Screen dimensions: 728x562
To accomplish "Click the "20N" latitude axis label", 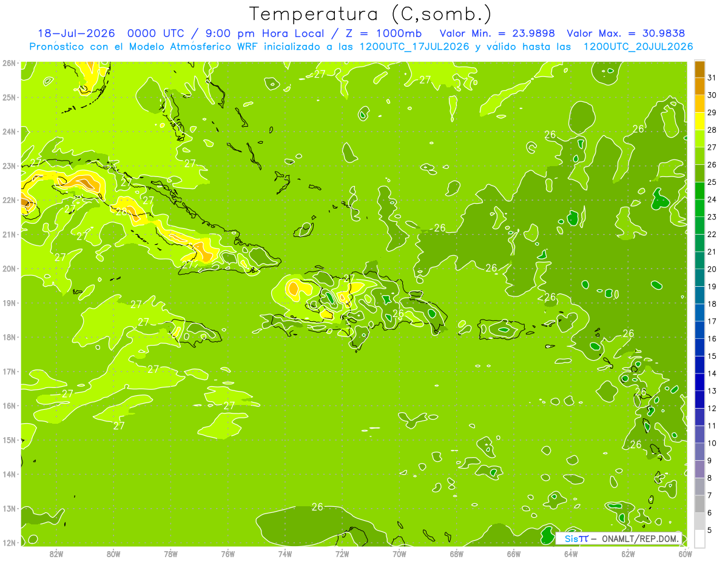I will tap(9, 269).
